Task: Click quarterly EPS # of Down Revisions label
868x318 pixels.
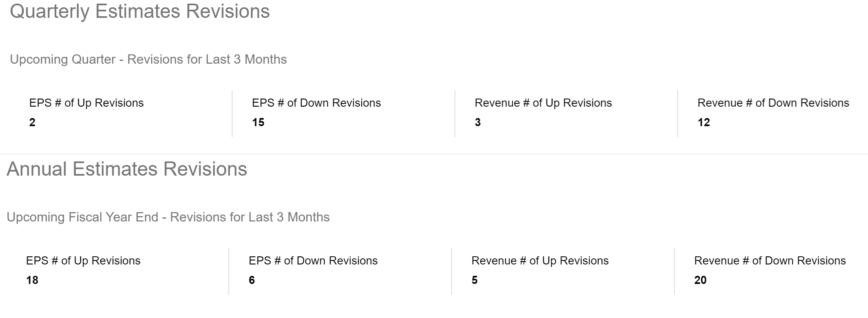Action: 316,103
